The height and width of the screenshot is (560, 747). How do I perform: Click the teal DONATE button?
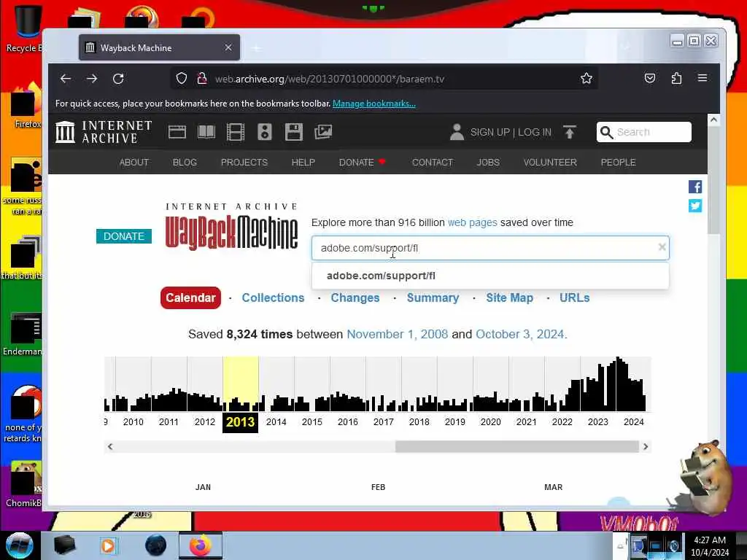124,236
